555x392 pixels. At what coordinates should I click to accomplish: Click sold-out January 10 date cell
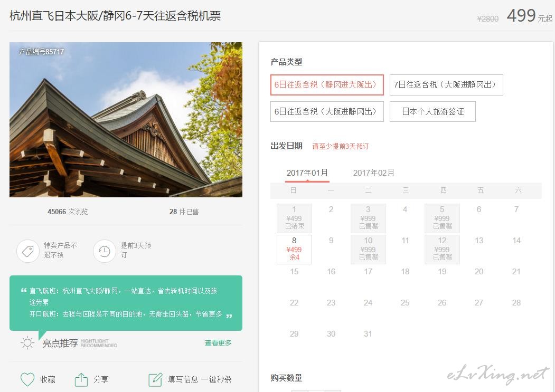click(x=368, y=249)
